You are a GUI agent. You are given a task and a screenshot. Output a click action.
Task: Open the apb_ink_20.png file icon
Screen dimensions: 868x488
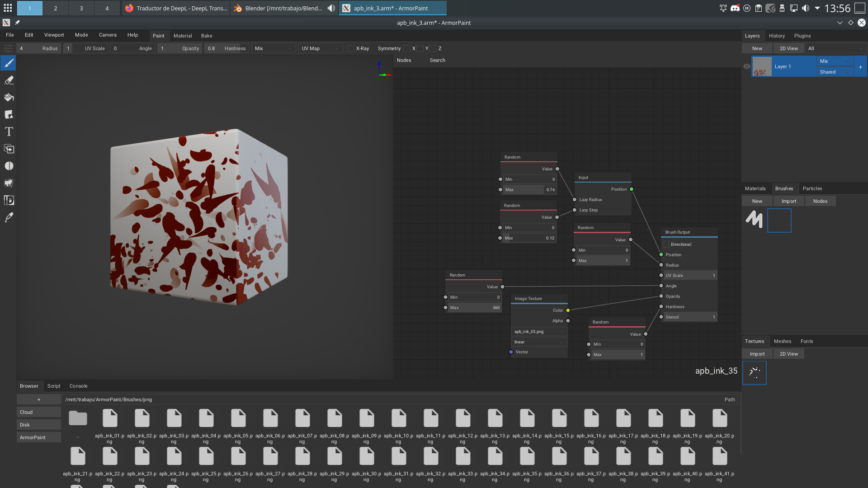coord(719,418)
